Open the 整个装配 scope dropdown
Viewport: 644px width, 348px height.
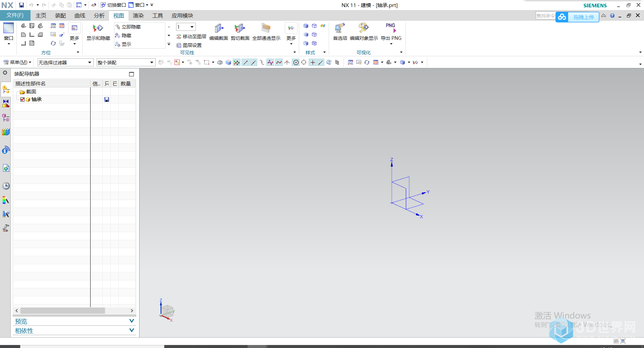click(x=126, y=62)
